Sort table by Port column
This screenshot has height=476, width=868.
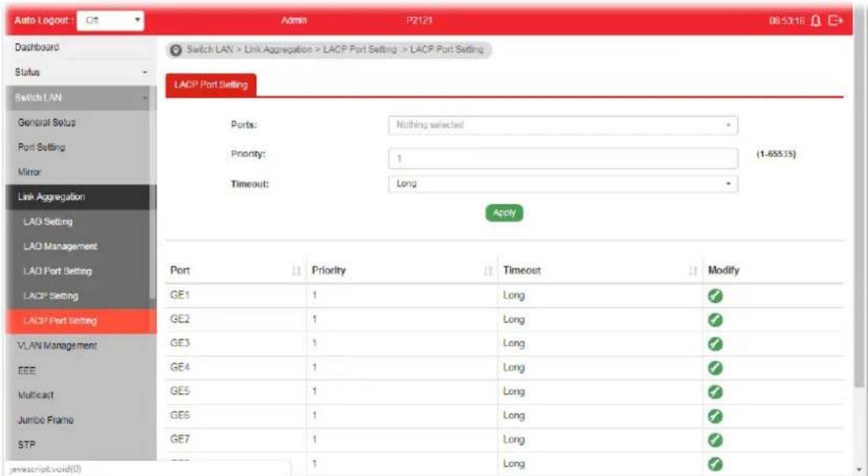point(296,270)
